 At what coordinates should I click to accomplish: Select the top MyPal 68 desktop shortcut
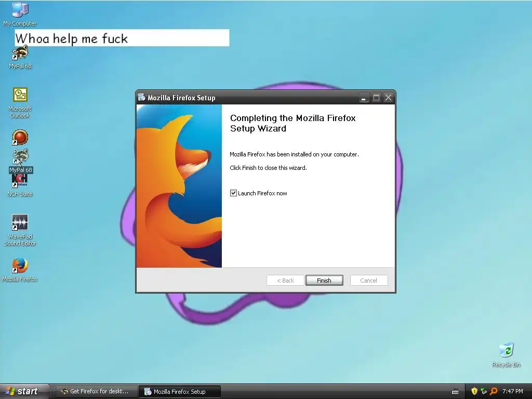(x=20, y=57)
